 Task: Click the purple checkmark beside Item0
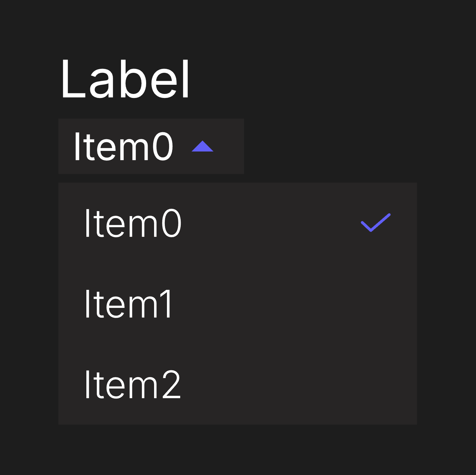coord(376,223)
